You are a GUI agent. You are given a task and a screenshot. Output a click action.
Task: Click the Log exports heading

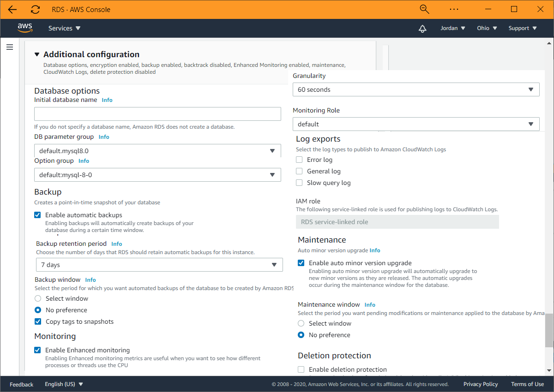(318, 139)
